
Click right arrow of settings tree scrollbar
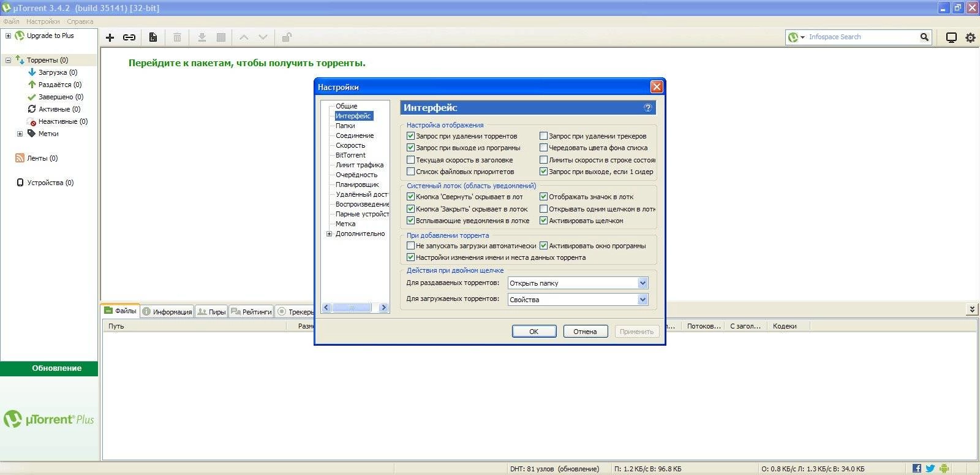(x=383, y=308)
